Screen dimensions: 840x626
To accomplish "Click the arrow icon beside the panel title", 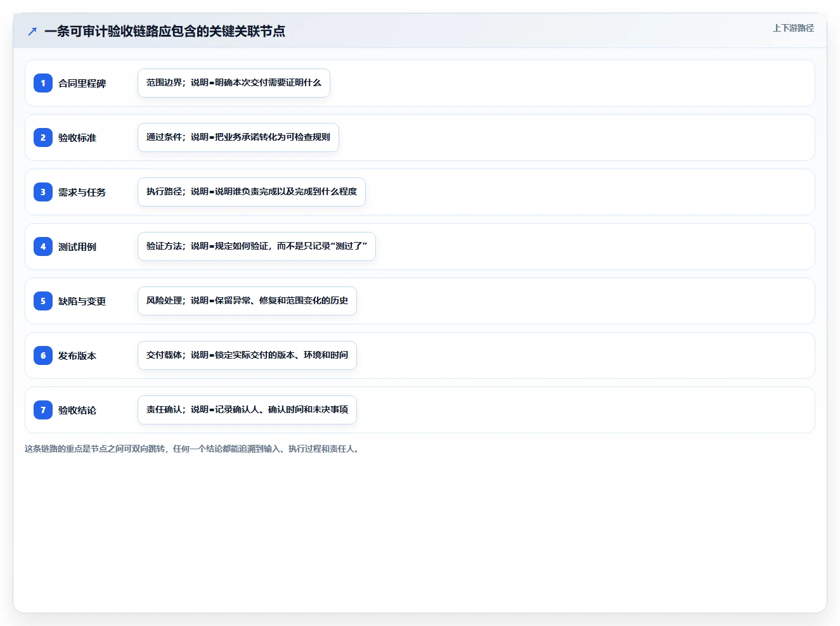I will pyautogui.click(x=32, y=31).
